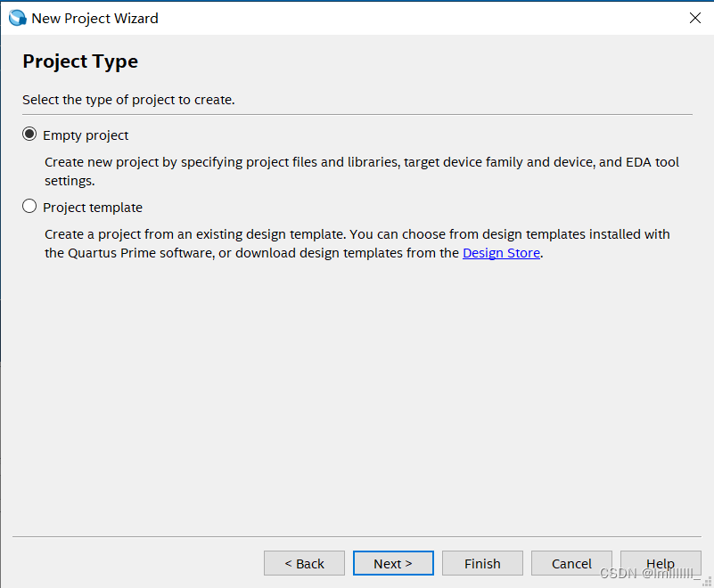Viewport: 714px width, 588px height.
Task: Proceed with the Next button
Action: (393, 563)
